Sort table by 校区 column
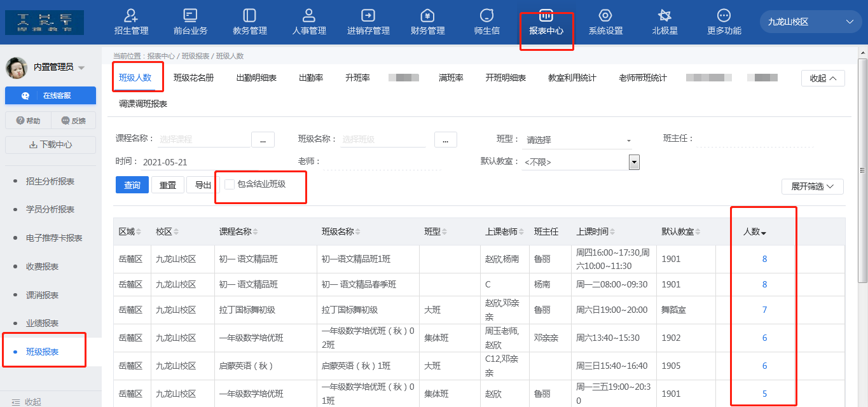Screen dimensions: 868x407 point(176,232)
